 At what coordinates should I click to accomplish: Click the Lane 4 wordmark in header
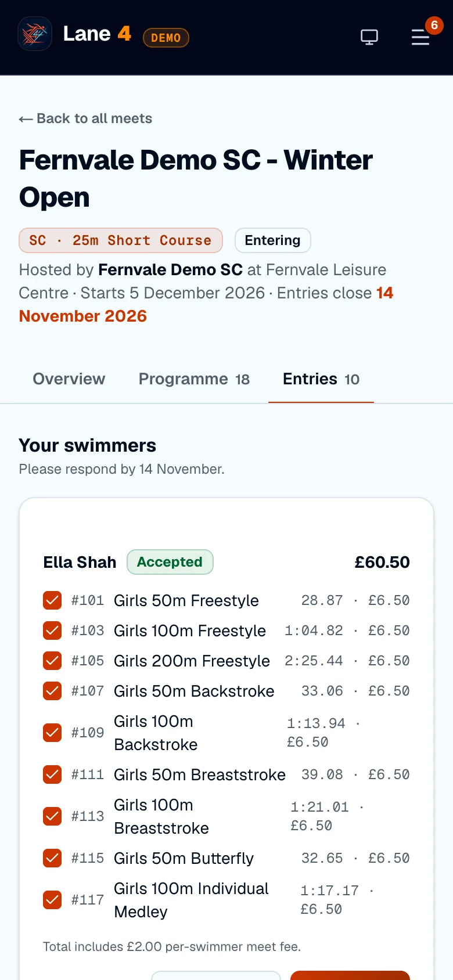pyautogui.click(x=97, y=34)
